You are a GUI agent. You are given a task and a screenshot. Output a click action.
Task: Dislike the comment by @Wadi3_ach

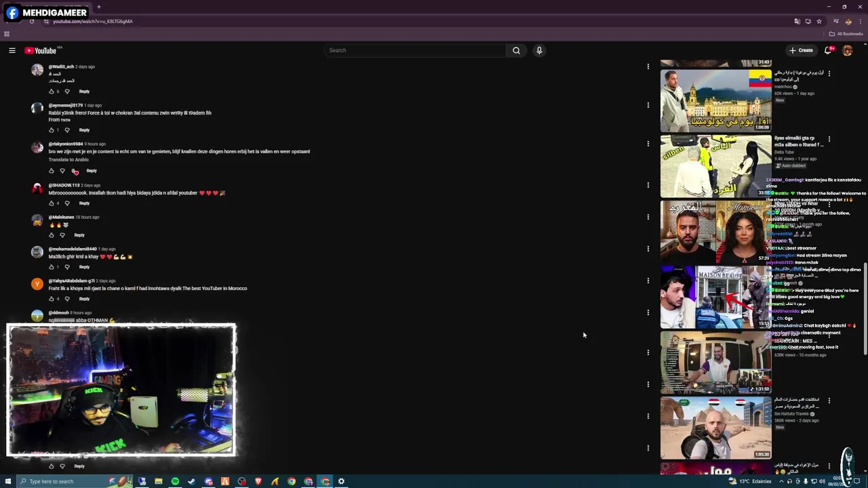click(x=66, y=91)
